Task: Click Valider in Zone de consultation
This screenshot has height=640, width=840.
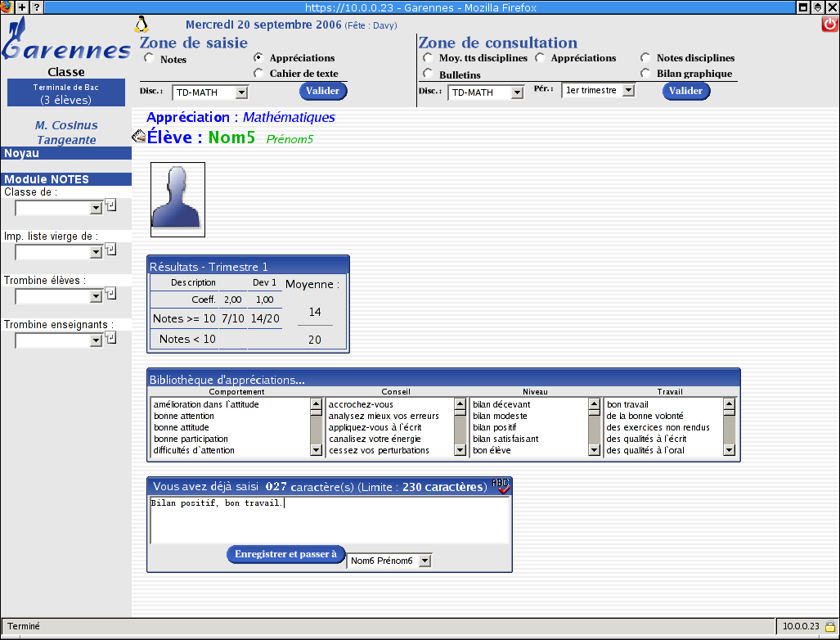Action: 685,91
